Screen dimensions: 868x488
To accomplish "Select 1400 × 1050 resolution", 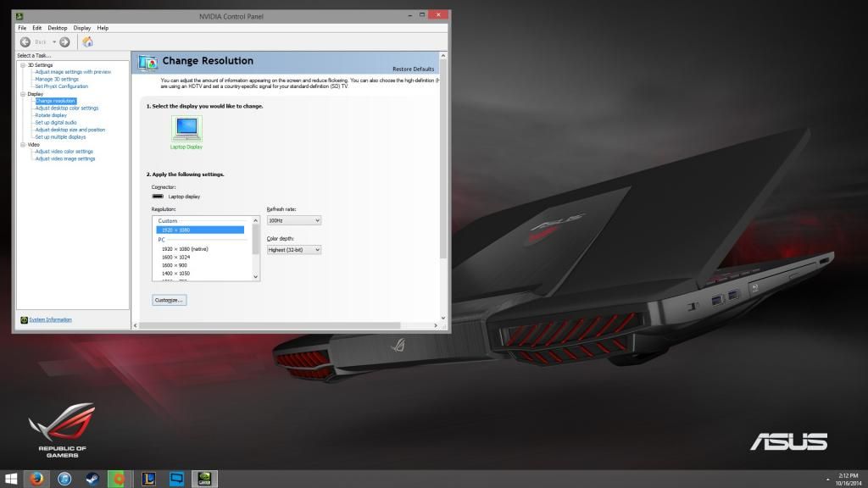I will click(176, 274).
